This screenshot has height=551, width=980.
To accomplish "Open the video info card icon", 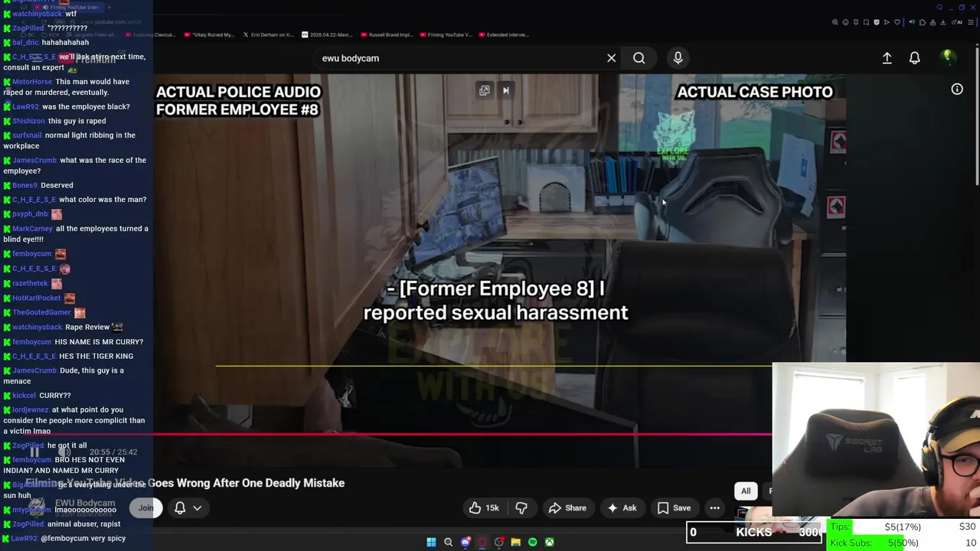I will point(957,90).
